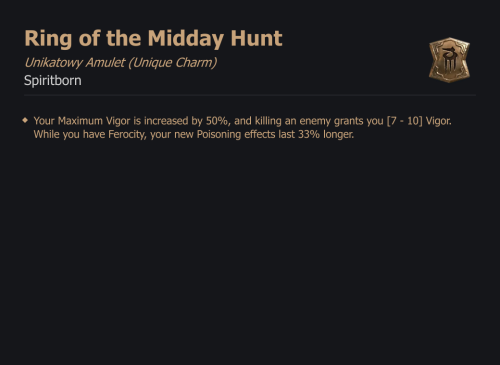Click the word "Ring" starting the title
500x365 pixels.
click(x=48, y=39)
